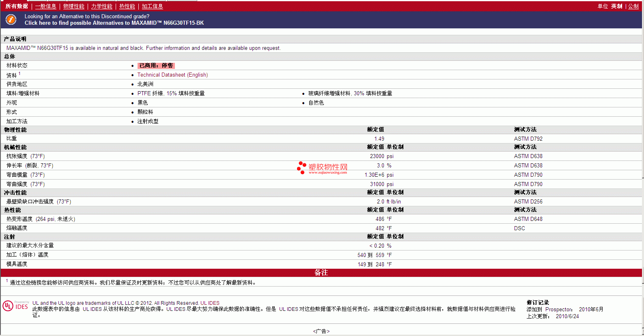Screen dimensions: 644x336
Task: Click the 黑色 appearance value
Action: coord(142,103)
